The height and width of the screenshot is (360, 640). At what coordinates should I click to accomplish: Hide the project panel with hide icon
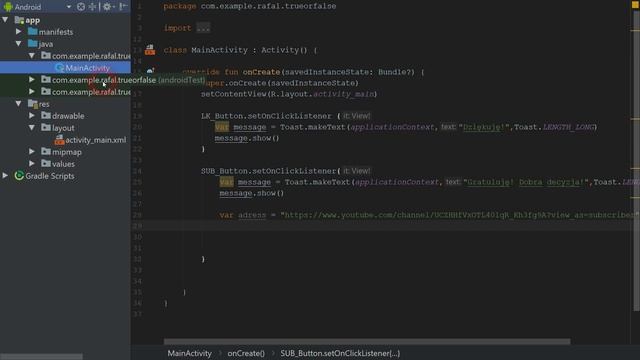(123, 7)
